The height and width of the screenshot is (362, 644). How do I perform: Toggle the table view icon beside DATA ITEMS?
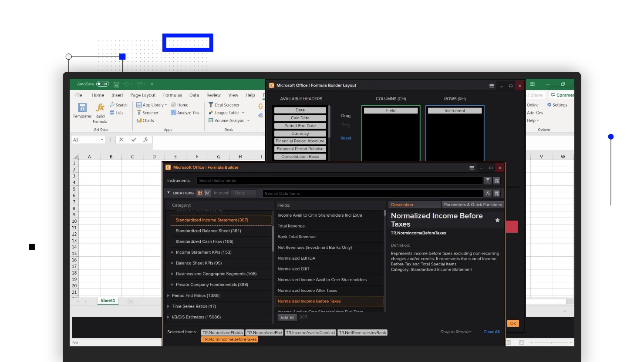point(200,193)
